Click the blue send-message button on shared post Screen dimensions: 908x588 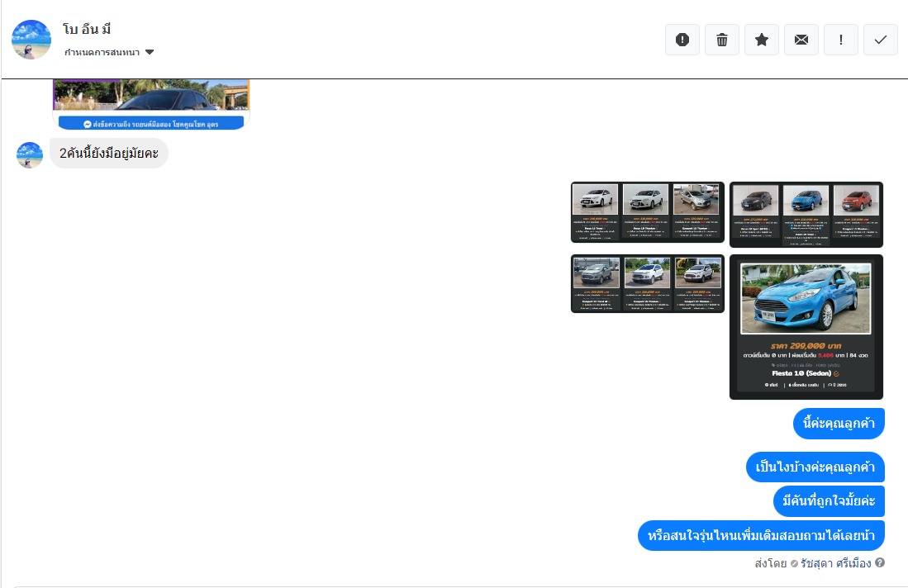point(151,124)
